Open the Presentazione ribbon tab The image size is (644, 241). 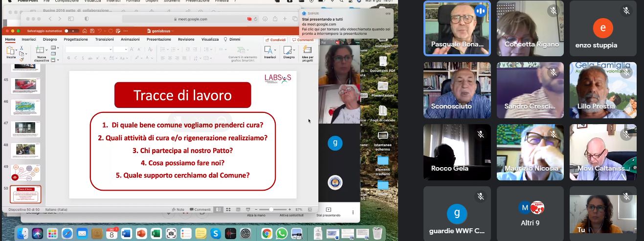point(159,40)
